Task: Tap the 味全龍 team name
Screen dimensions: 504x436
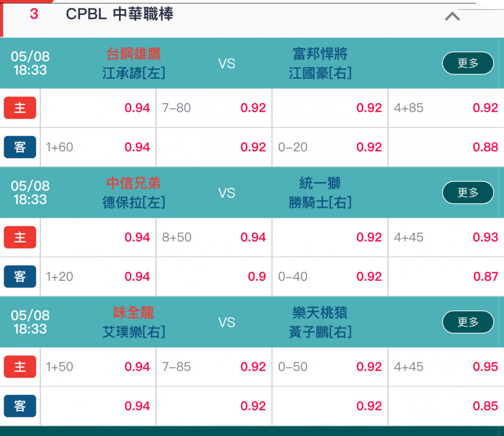Action: 134,312
